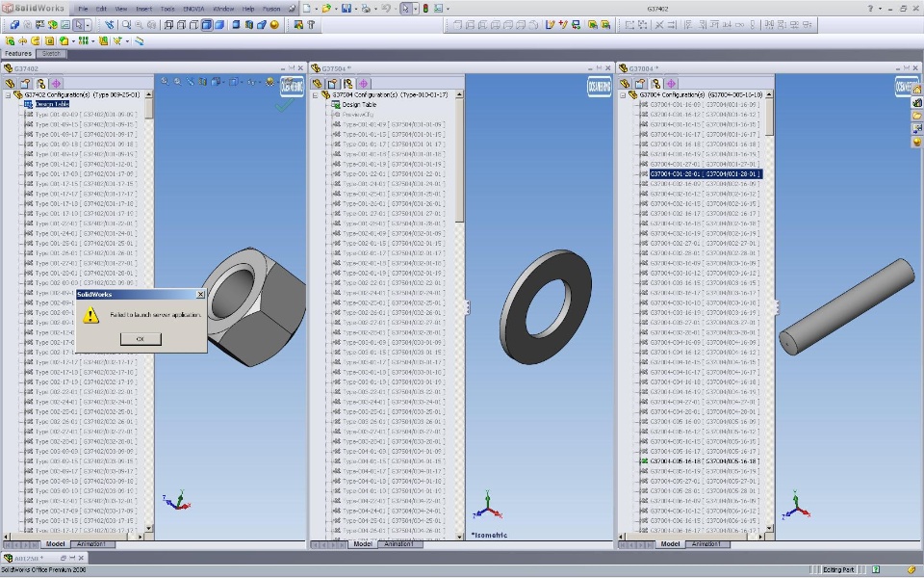Open the Tools menu

pos(167,9)
